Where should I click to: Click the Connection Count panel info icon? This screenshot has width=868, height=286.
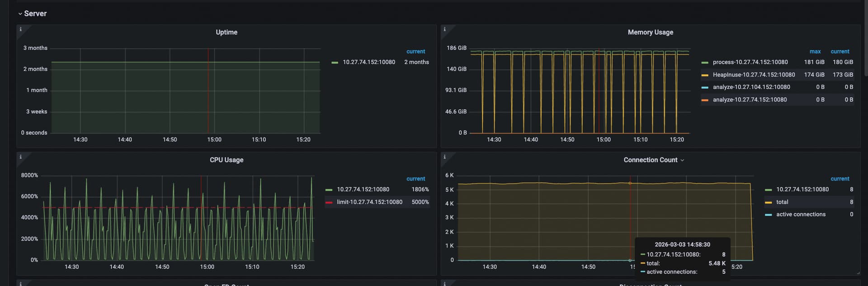pos(444,157)
